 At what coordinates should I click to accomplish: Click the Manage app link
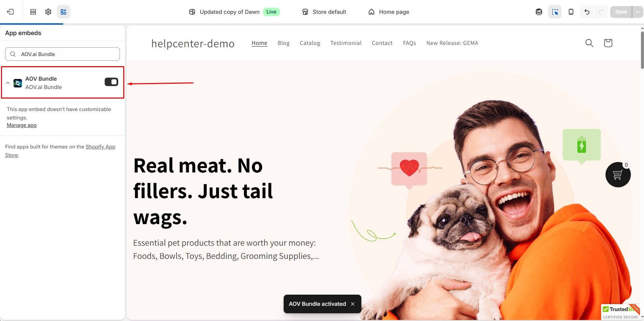22,125
